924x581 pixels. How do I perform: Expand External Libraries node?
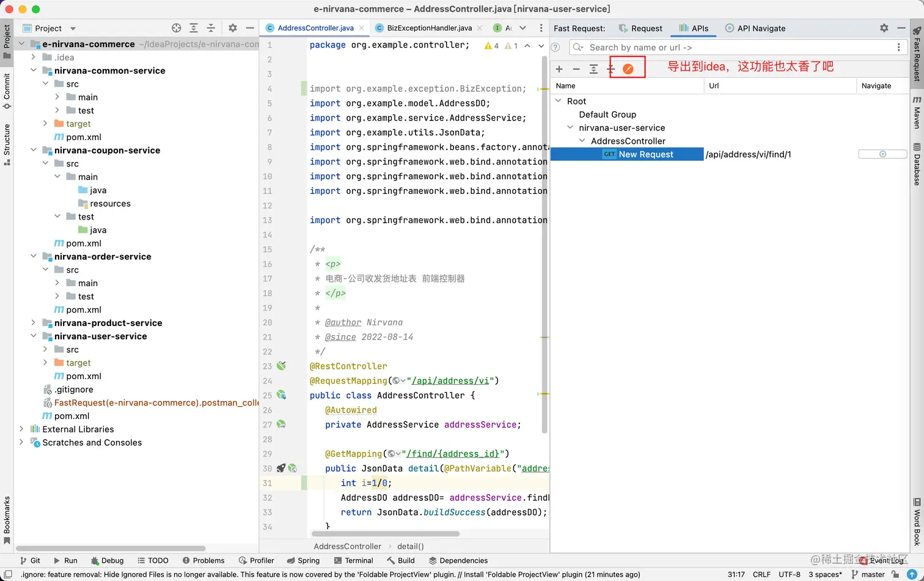[x=22, y=429]
